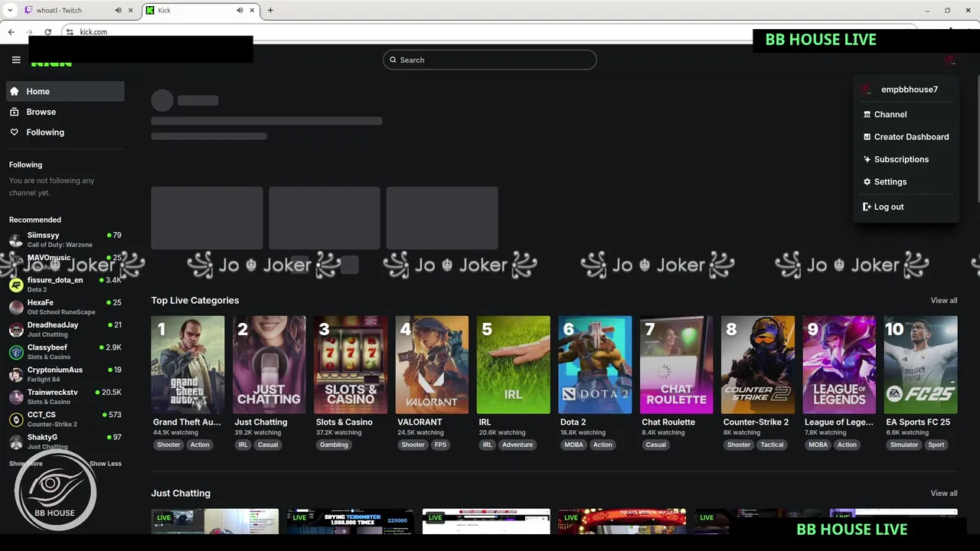Open the HexaFe recommended channel
Image resolution: width=980 pixels, height=551 pixels.
65,307
